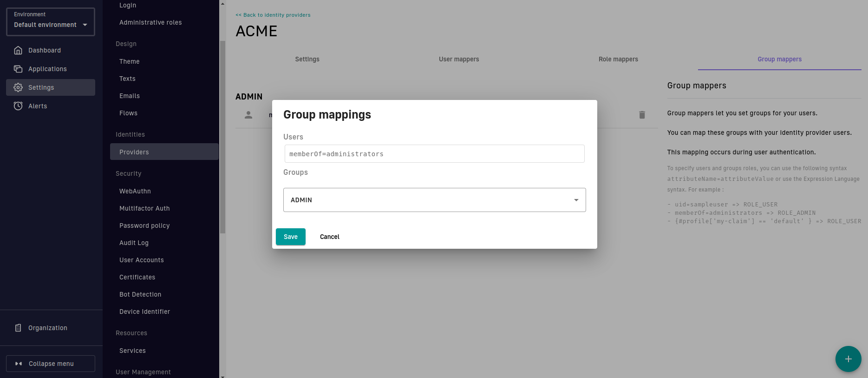This screenshot has width=868, height=378.
Task: Delete the ADMIN mapping with trash icon
Action: coord(642,115)
